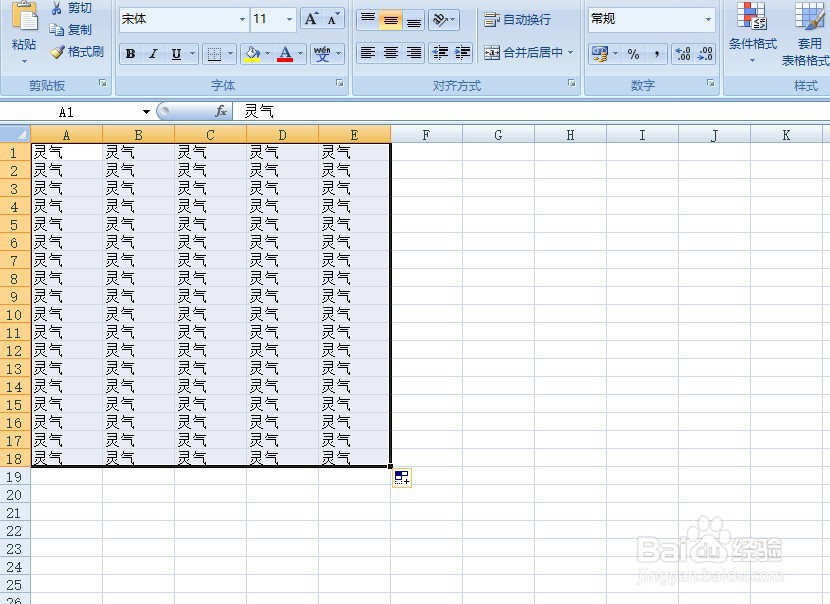Screen dimensions: 830x604
Task: Increase decimal places icon
Action: [x=683, y=53]
